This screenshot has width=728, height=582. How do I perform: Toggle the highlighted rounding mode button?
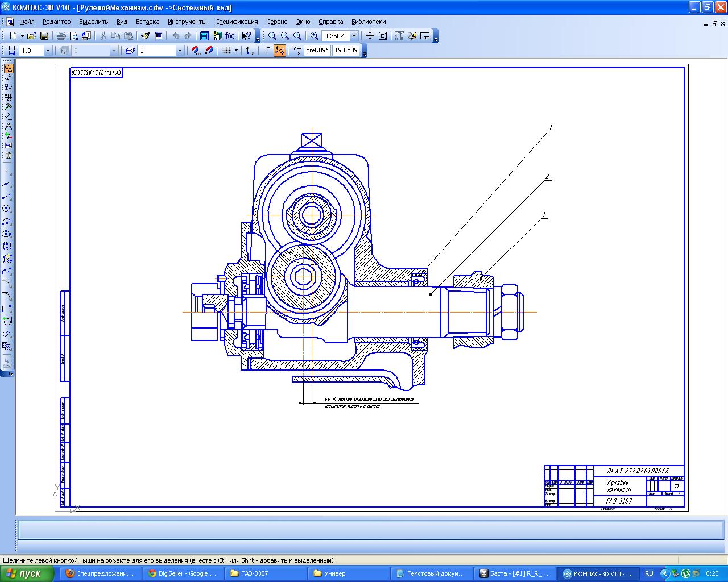[x=280, y=51]
